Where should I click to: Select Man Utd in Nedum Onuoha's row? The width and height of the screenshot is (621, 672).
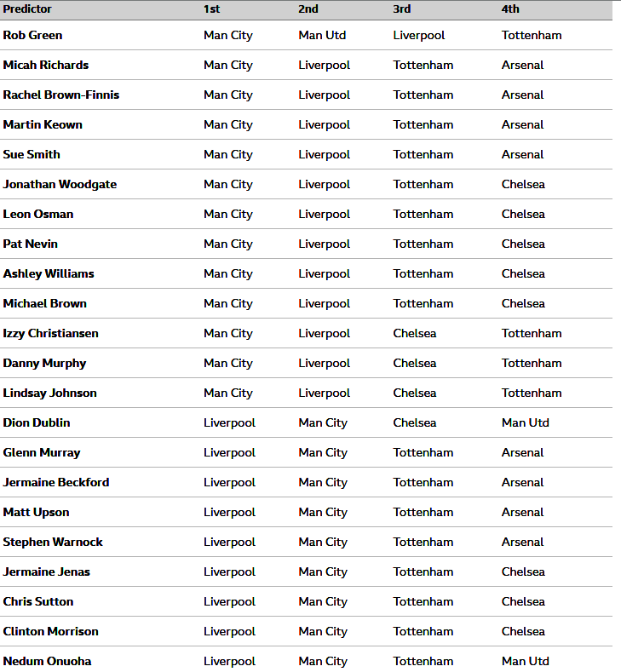(526, 661)
